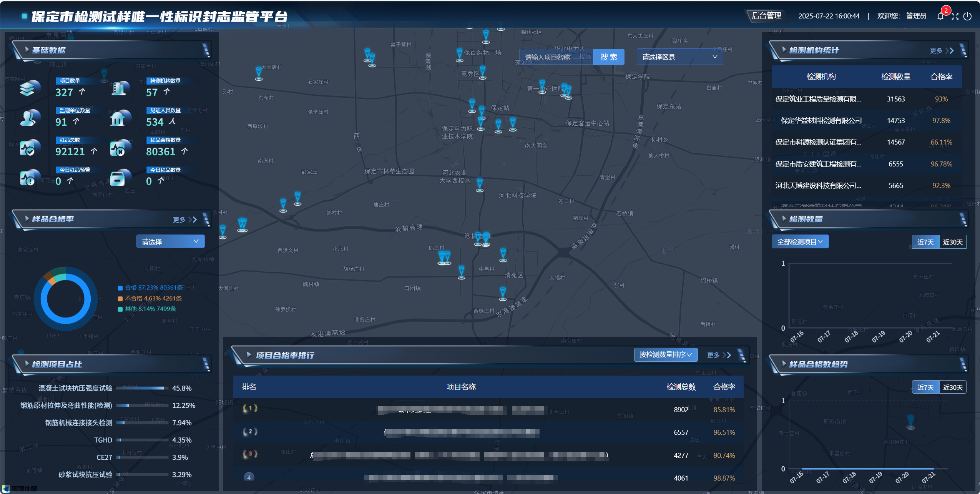Click the 搜索 button
980x494 pixels.
point(608,57)
